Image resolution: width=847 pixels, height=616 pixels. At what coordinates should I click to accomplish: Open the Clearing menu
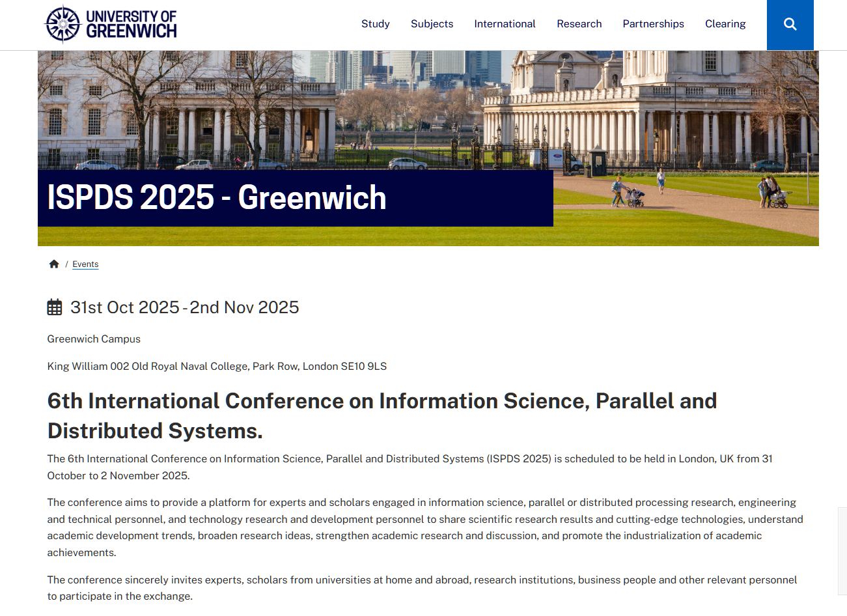(x=725, y=24)
